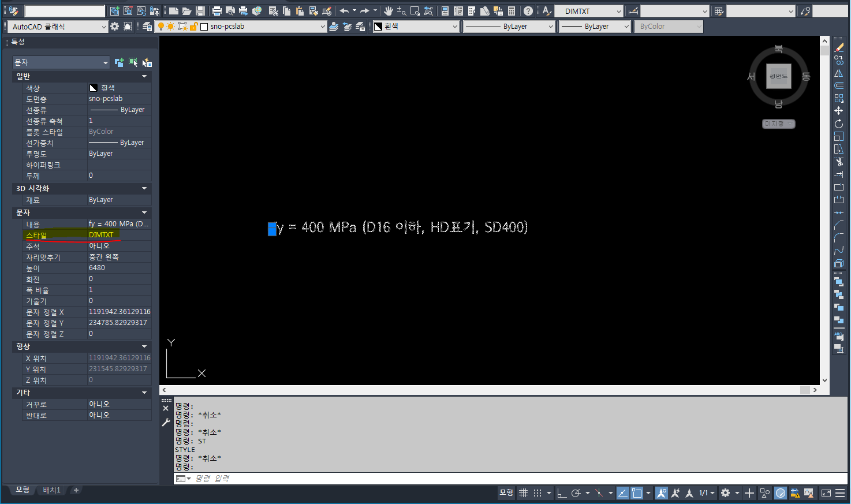
Task: Switch to the 배치1 layout tab
Action: [x=51, y=490]
